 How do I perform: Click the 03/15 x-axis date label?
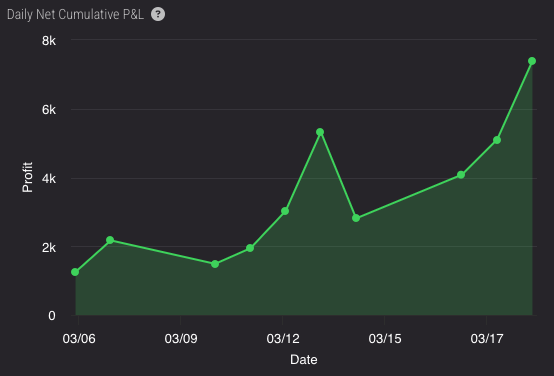click(385, 339)
